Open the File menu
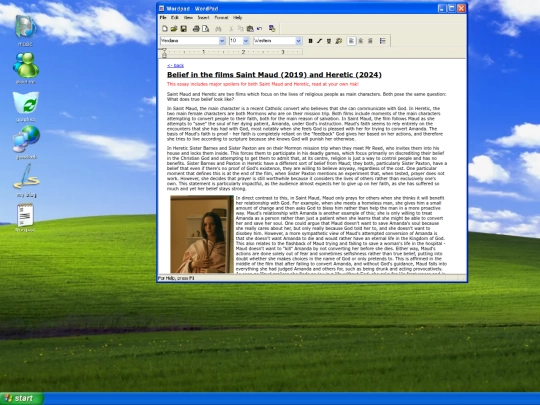The width and height of the screenshot is (540, 405). [163, 18]
